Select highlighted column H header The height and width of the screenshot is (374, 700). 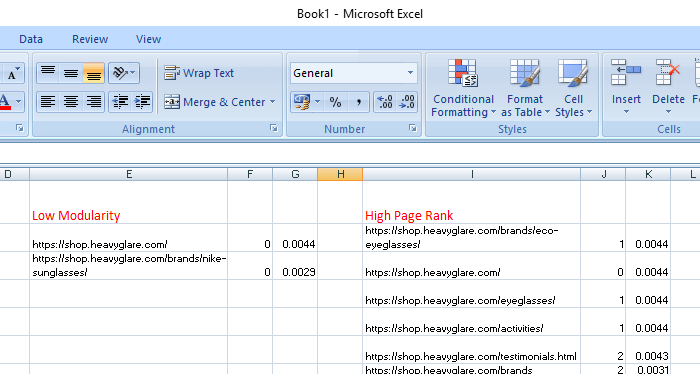pyautogui.click(x=340, y=175)
